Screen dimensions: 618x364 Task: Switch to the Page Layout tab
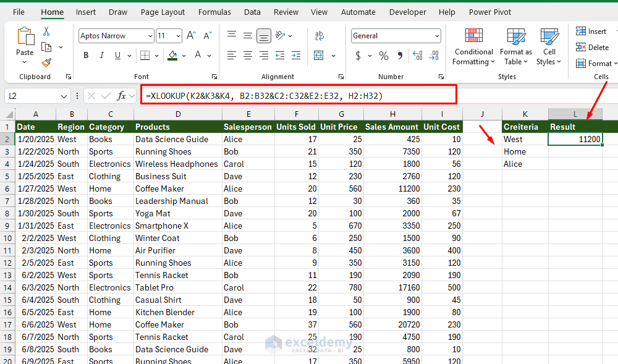163,12
